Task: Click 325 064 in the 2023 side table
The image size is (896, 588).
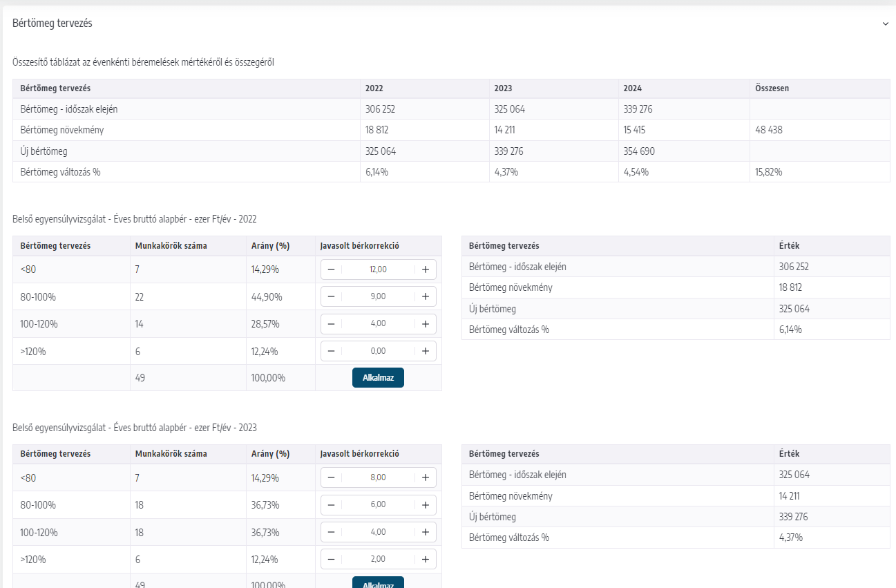Action: [x=794, y=475]
